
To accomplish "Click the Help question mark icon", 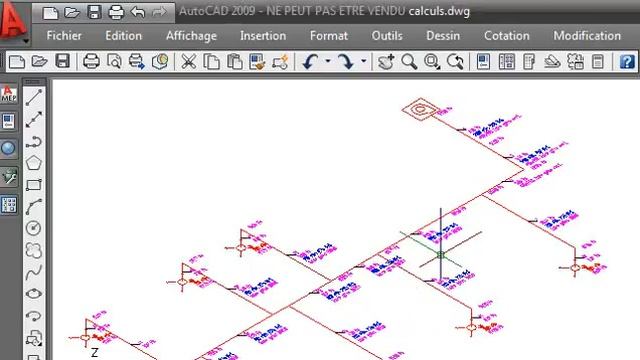I will [627, 62].
